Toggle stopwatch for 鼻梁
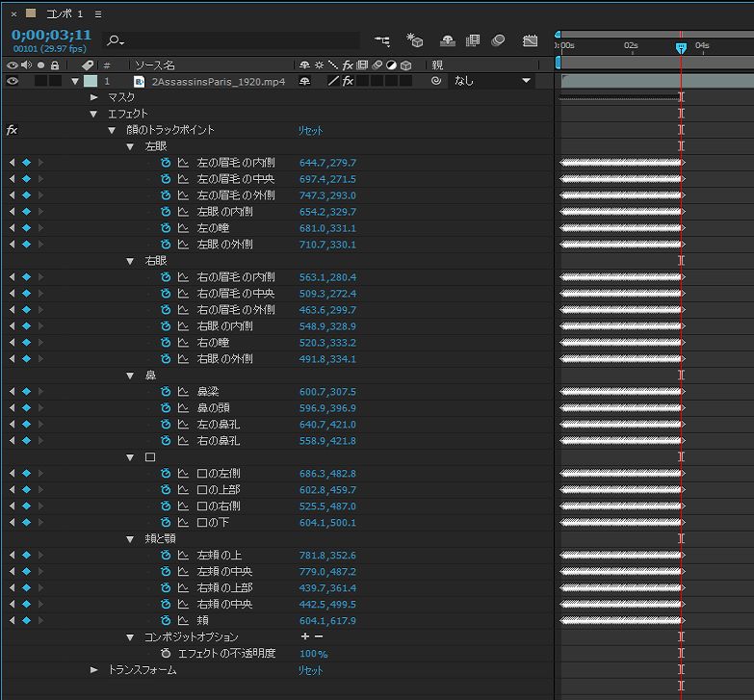Viewport: 754px width, 700px height. 166,391
